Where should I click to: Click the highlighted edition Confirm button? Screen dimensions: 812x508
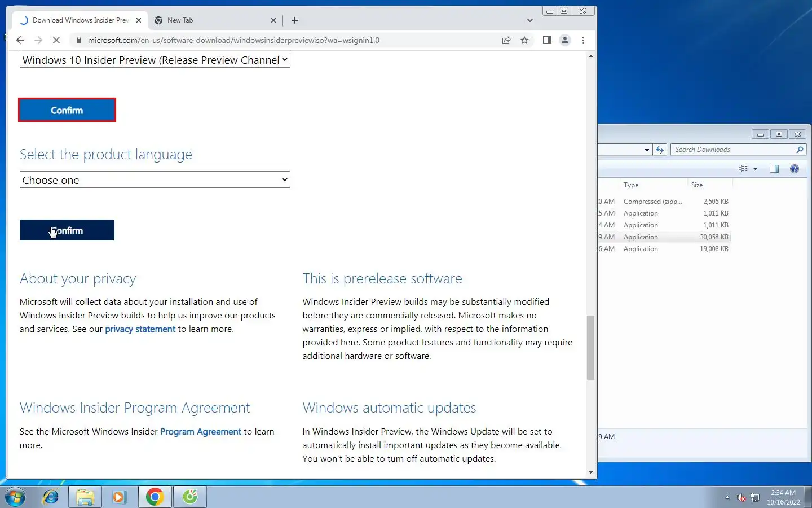[67, 110]
